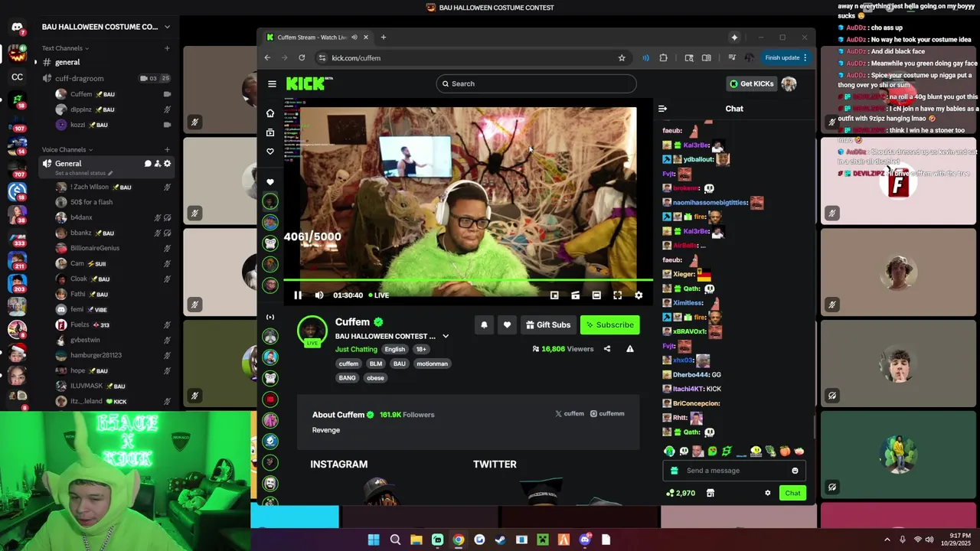Open Windows Start menu
The height and width of the screenshot is (551, 980).
pos(374,540)
